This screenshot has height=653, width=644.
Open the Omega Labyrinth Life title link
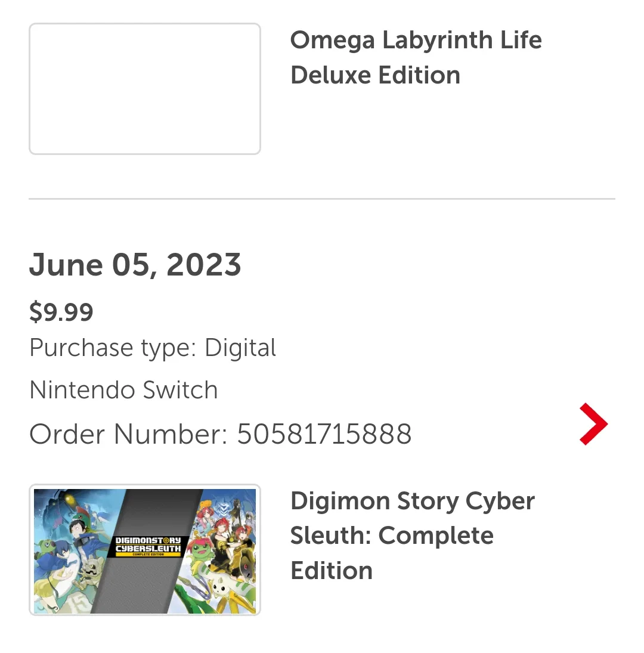(x=416, y=57)
